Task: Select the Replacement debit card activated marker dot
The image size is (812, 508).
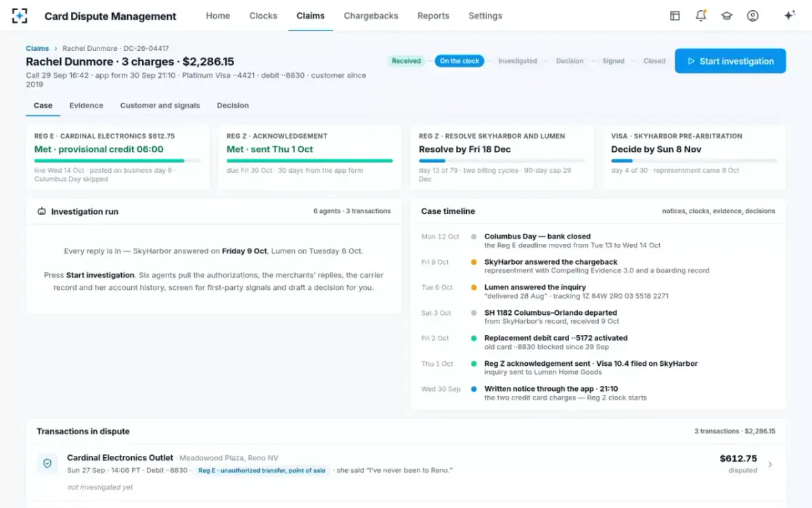Action: [x=474, y=338]
